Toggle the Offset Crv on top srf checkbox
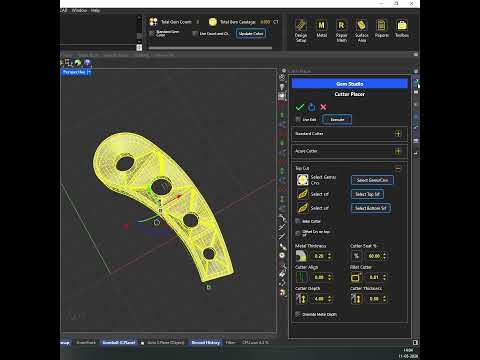This screenshot has width=480, height=360. [298, 233]
